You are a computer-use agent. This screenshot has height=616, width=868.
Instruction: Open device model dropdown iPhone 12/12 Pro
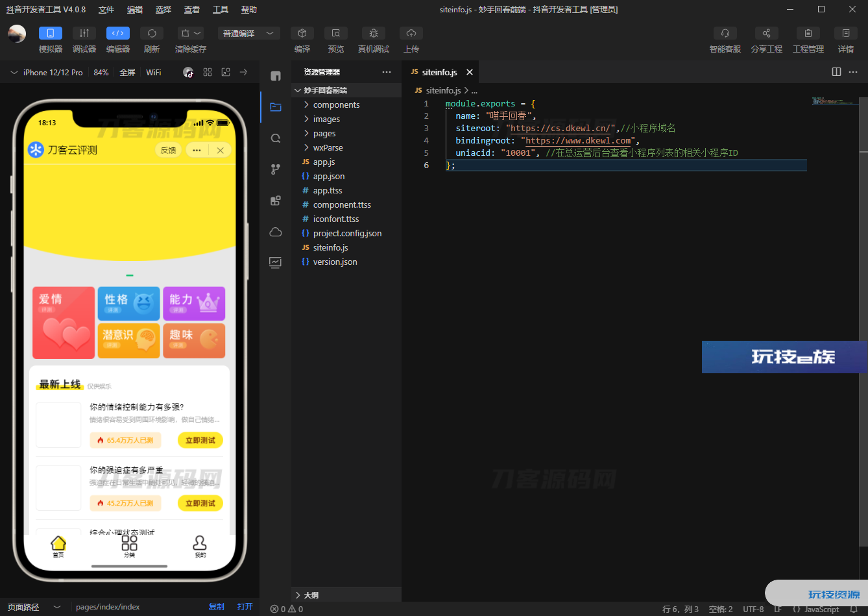[47, 73]
